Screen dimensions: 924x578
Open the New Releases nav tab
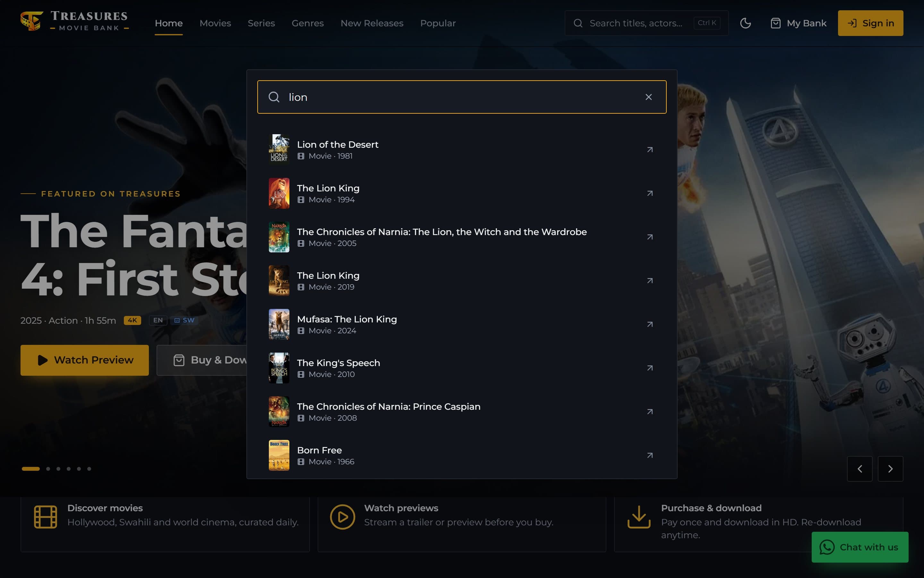(372, 23)
